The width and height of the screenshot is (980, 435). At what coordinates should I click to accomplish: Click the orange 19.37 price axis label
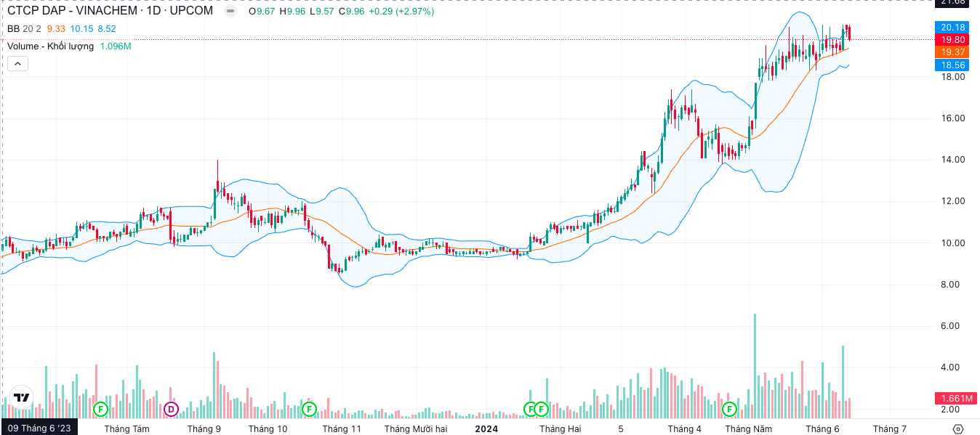click(x=953, y=52)
